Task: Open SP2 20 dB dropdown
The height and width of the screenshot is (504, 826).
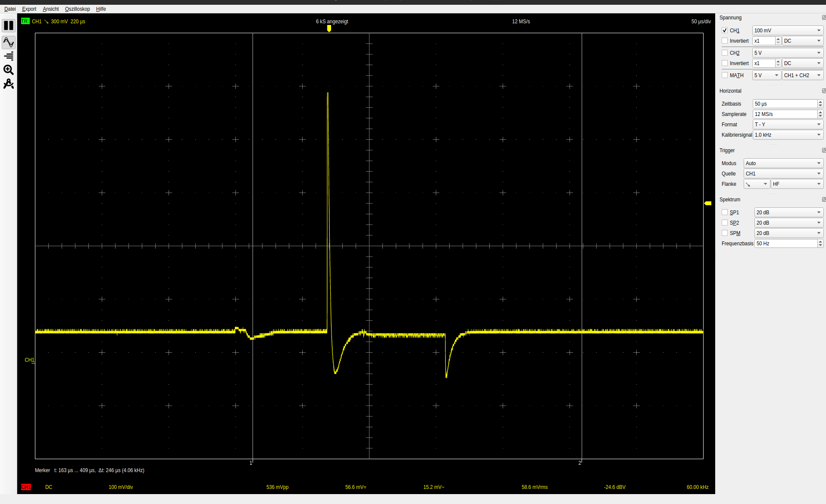Action: click(x=789, y=223)
